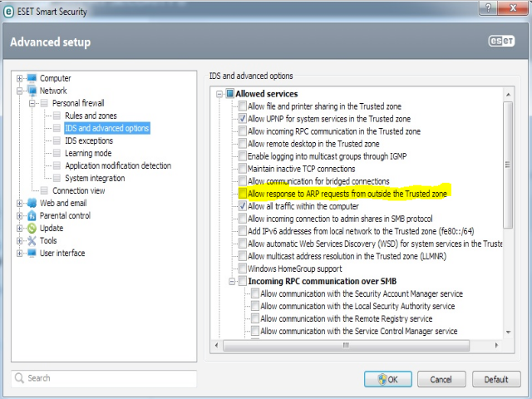Click the Learning mode page icon

click(x=57, y=153)
